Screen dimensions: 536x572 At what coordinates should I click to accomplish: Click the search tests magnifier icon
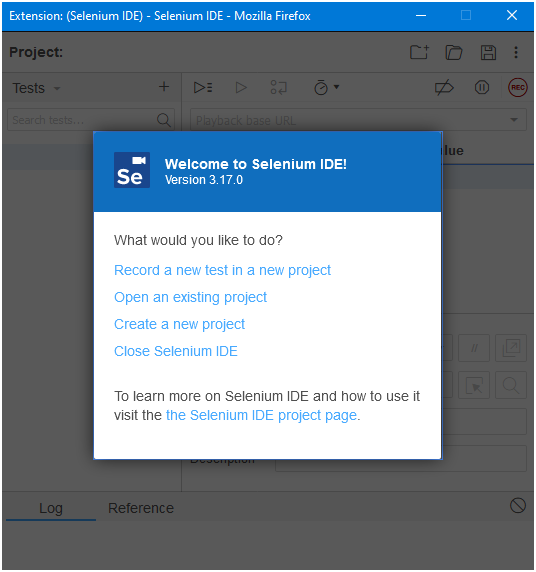(163, 120)
